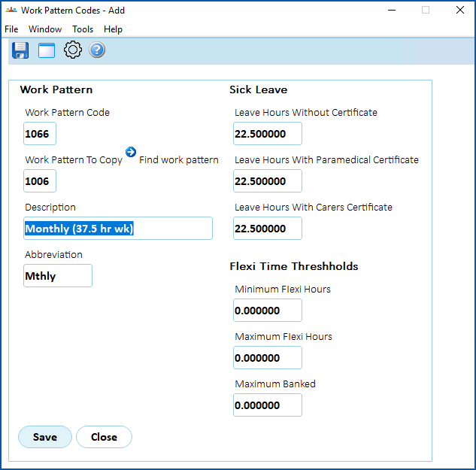Click the Flexi Time Threshholds heading
This screenshot has height=470, width=476.
click(x=294, y=266)
